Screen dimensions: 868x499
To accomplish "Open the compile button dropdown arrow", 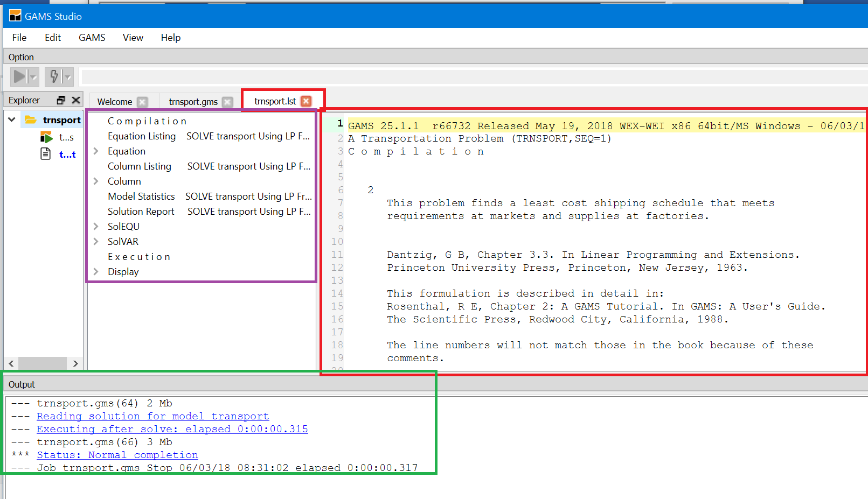I will tap(68, 77).
